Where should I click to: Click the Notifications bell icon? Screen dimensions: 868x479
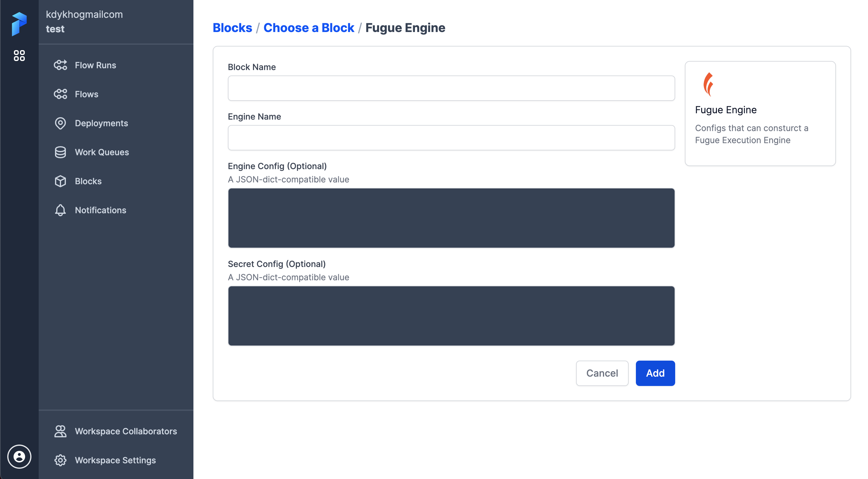coord(60,210)
